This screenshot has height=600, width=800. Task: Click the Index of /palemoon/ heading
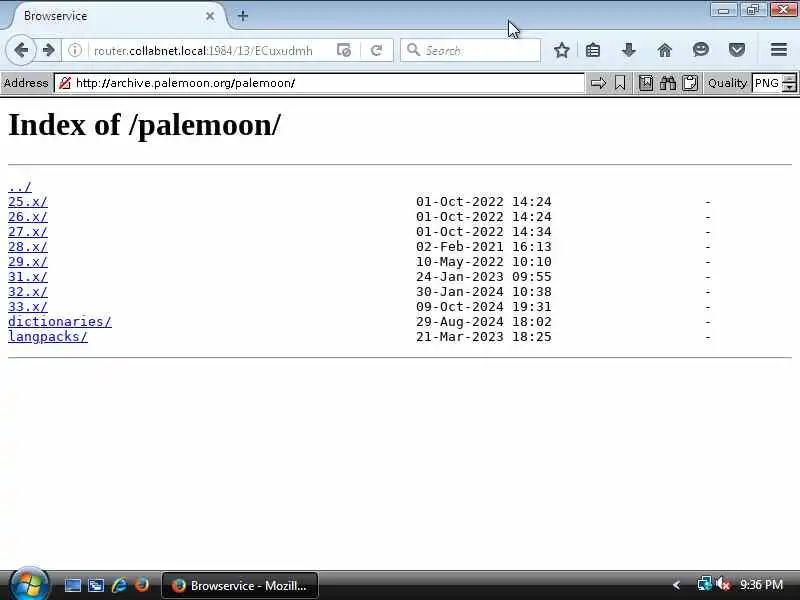coord(144,125)
